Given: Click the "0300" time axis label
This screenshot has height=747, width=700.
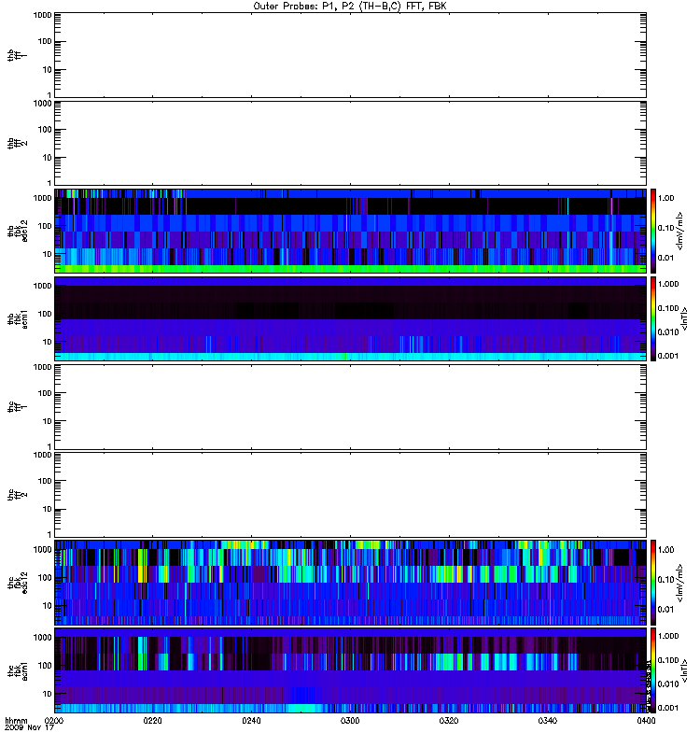Looking at the screenshot, I should point(350,721).
